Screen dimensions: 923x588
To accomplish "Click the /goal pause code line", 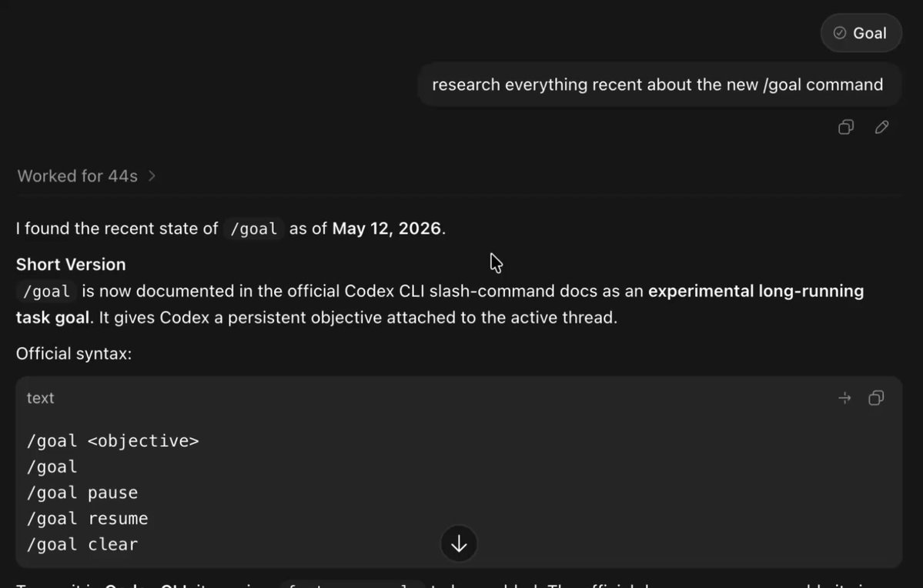I will [82, 493].
